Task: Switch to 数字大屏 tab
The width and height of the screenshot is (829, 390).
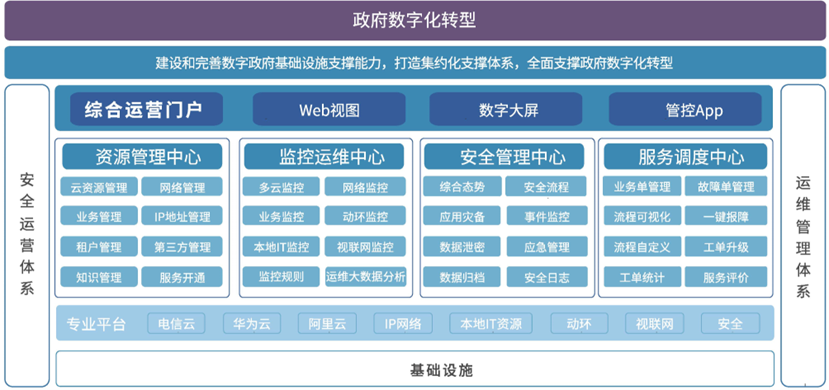Action: tap(505, 109)
